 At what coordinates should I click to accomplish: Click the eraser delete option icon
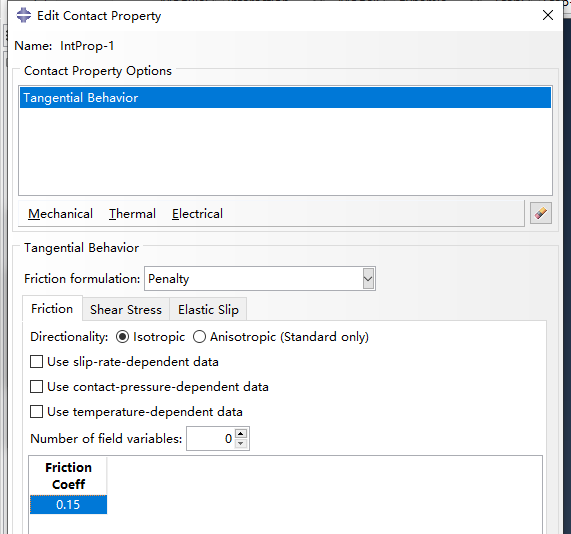pos(541,213)
